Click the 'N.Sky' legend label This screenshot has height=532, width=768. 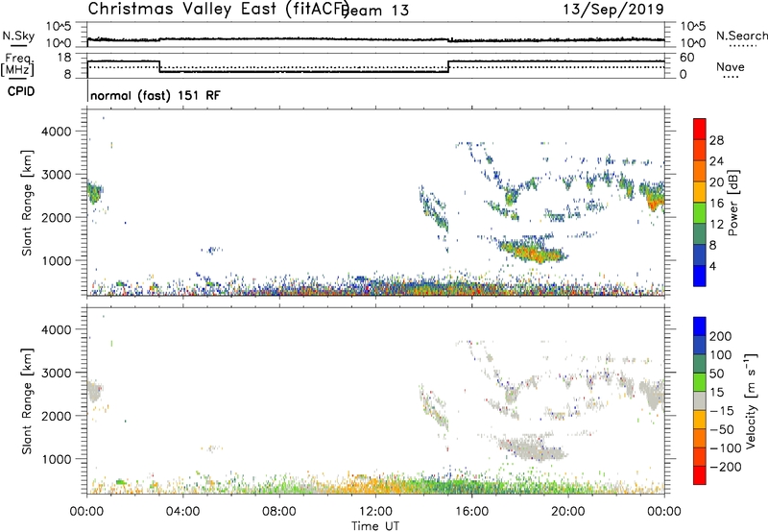coord(18,36)
